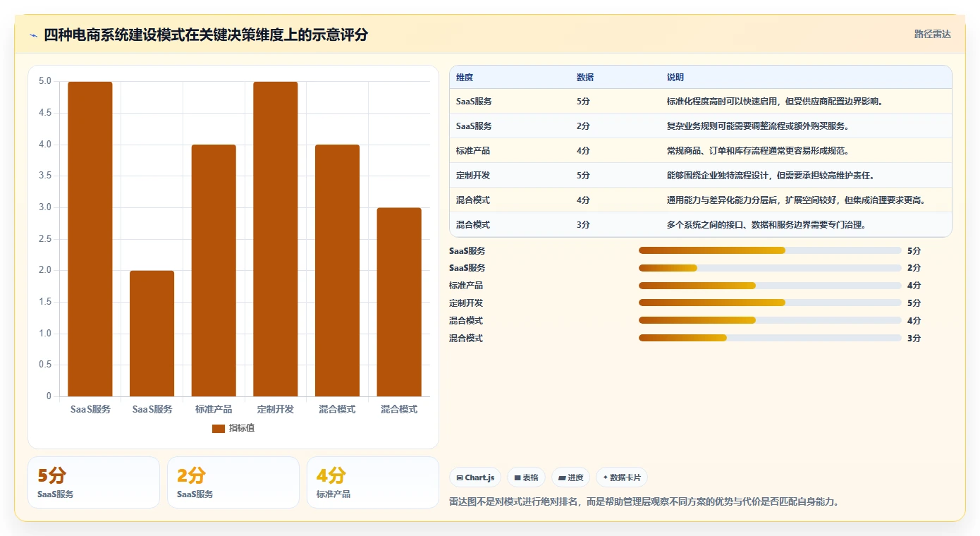980x536 pixels.
Task: Click the 4分 value beside the 标准产品 progress bar
Action: [914, 286]
